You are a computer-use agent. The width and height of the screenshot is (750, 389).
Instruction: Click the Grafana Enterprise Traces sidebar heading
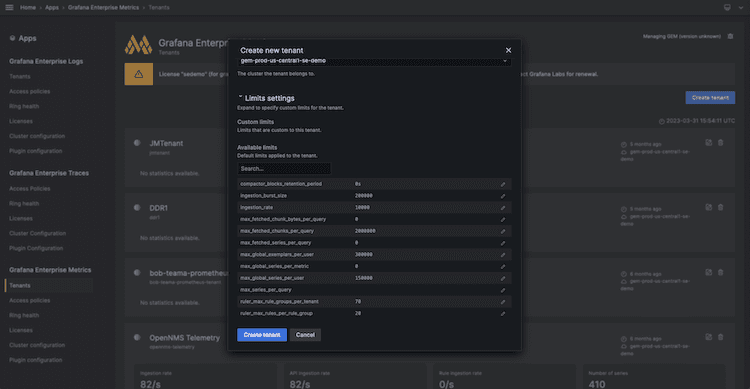coord(49,173)
